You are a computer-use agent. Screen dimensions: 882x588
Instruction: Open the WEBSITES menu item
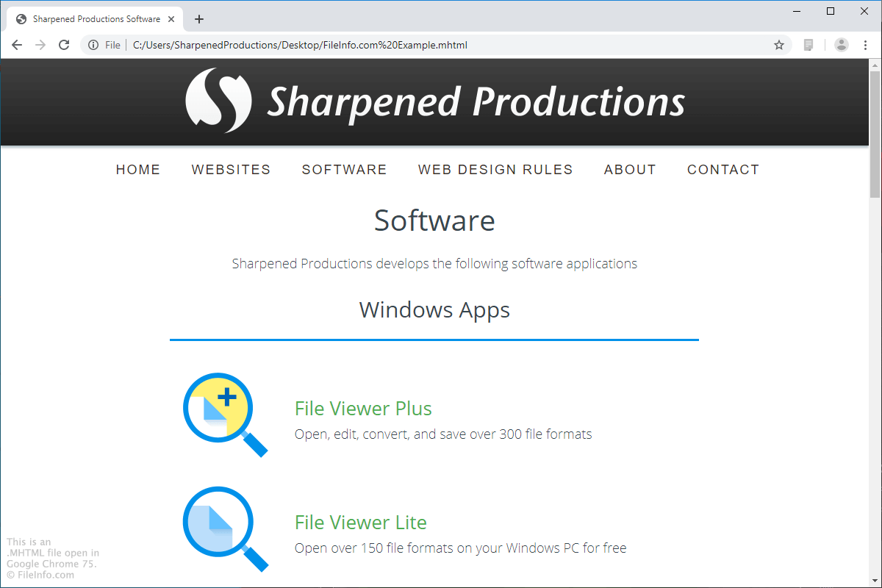232,170
